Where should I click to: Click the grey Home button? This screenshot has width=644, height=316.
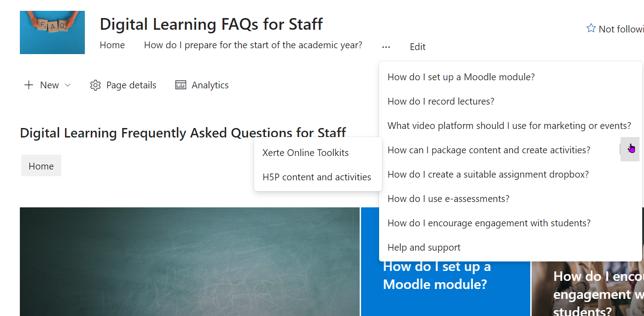(x=41, y=166)
